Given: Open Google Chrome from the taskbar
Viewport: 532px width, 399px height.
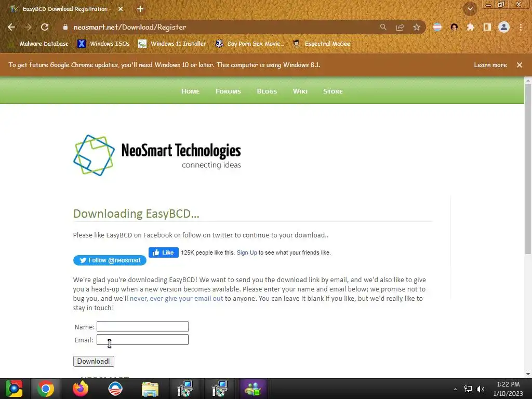Looking at the screenshot, I should pyautogui.click(x=46, y=389).
